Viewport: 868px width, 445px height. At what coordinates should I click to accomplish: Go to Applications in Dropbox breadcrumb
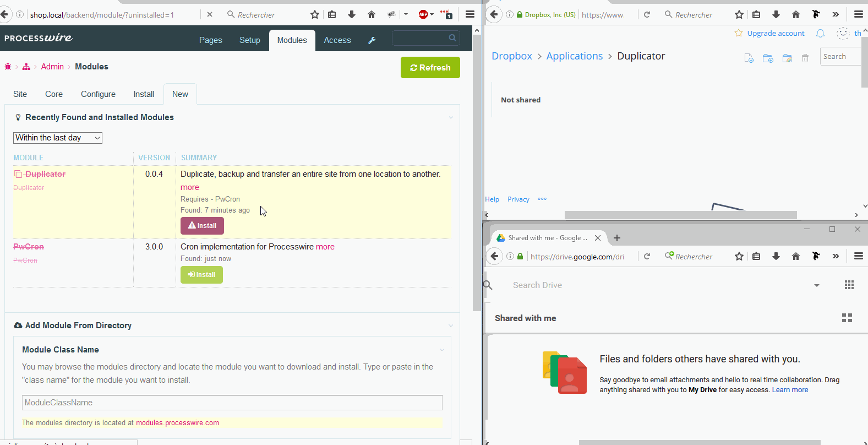click(575, 56)
